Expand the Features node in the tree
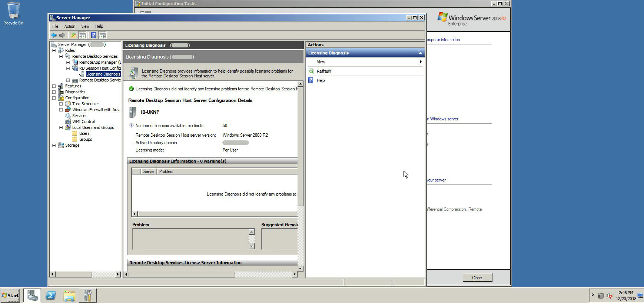The width and height of the screenshot is (644, 303). pyautogui.click(x=54, y=86)
